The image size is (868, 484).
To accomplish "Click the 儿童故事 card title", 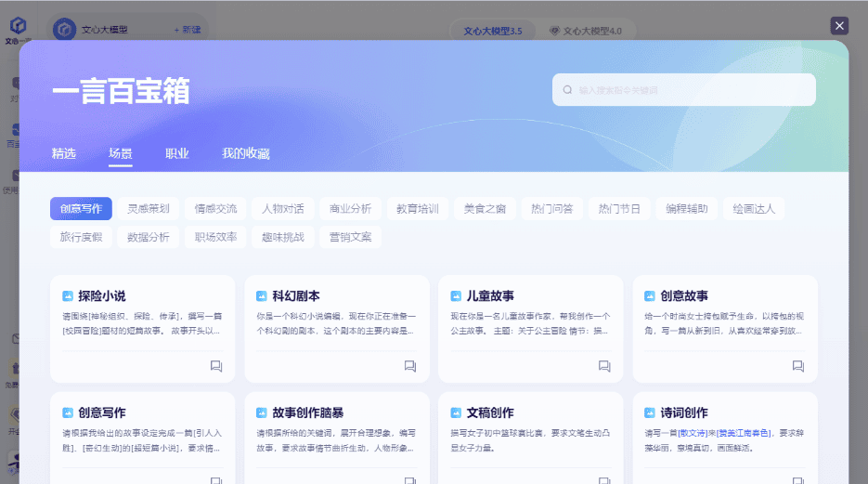I will [x=490, y=295].
